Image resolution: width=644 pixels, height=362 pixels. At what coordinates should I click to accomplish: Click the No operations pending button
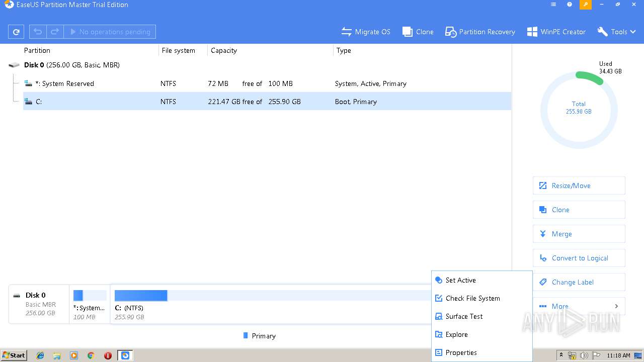(110, 32)
